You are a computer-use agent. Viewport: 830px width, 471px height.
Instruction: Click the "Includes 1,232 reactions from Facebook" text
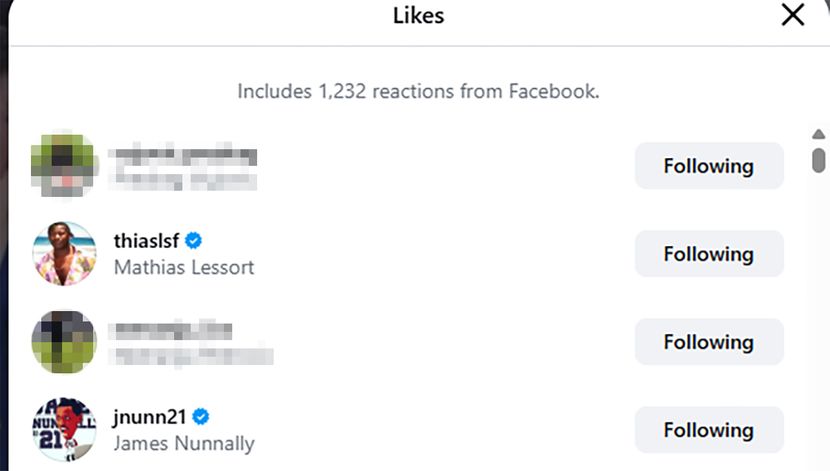(x=418, y=92)
